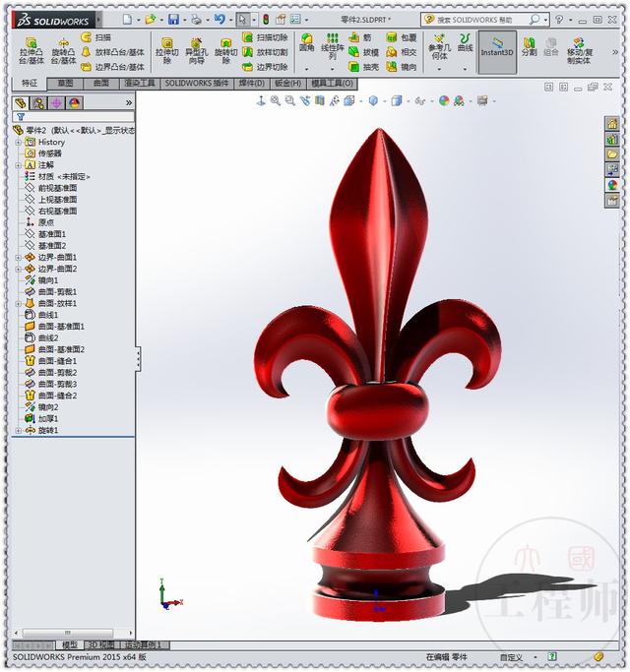
Task: Select the 筋 rib tool
Action: 360,37
